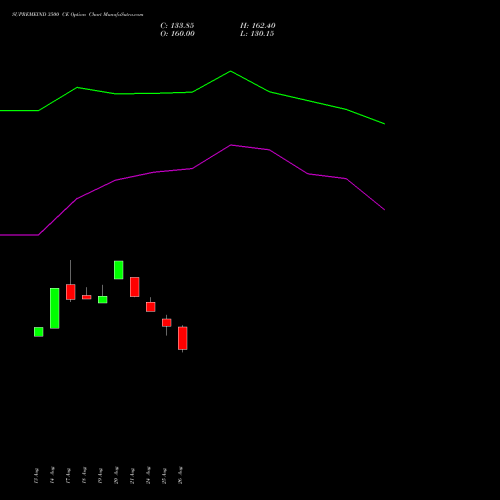Click the green candle for 20 Aug
Image resolution: width=500 pixels, height=500 pixels.
coord(119,270)
